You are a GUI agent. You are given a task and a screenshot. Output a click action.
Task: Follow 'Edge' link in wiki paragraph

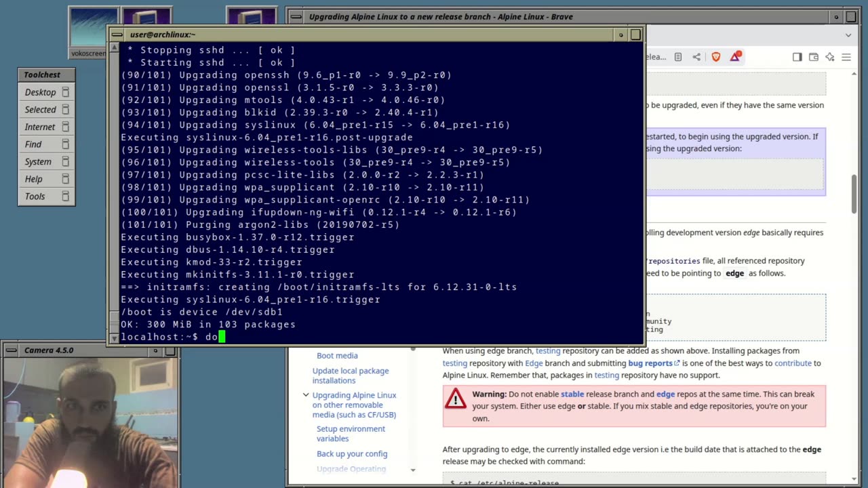click(534, 363)
